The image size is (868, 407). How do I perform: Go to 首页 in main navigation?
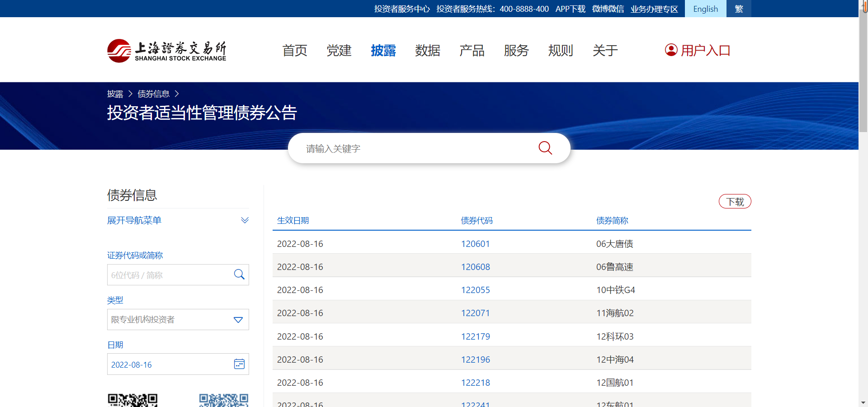pyautogui.click(x=294, y=50)
